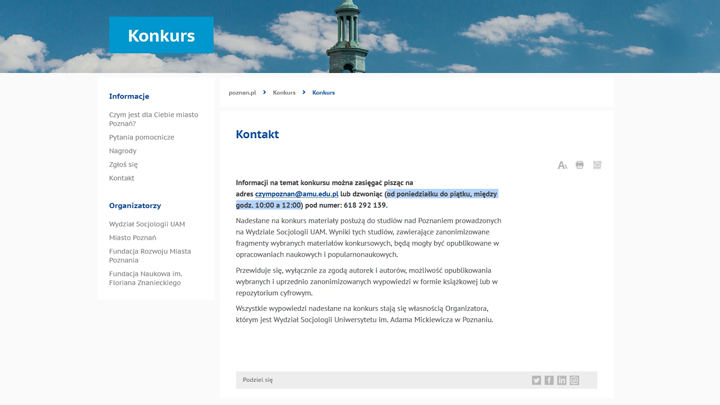The image size is (720, 405).
Task: Navigate to Nagrody page
Action: pyautogui.click(x=123, y=151)
